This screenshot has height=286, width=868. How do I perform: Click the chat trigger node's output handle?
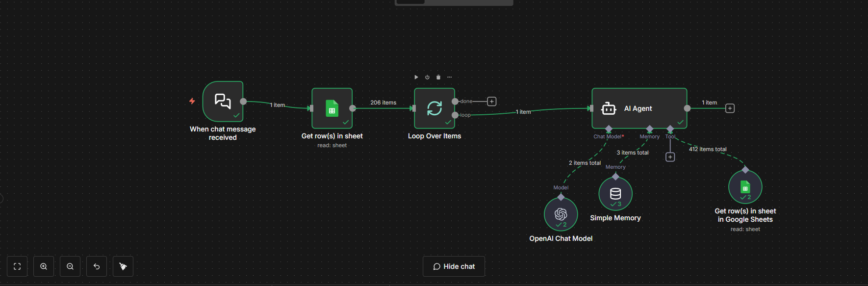pyautogui.click(x=243, y=102)
